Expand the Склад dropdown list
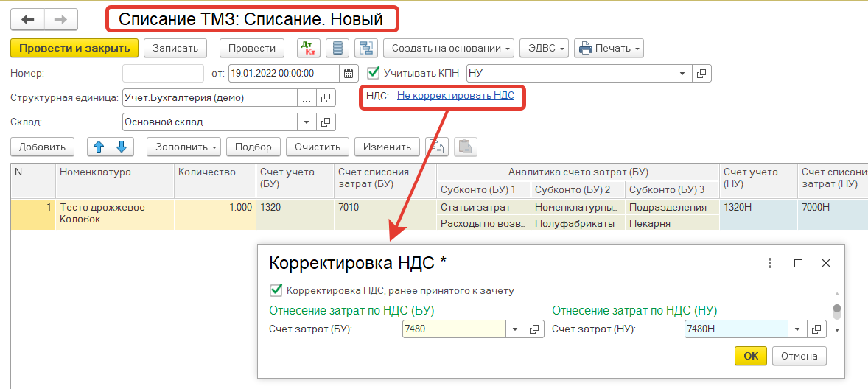868x389 pixels. pos(307,122)
